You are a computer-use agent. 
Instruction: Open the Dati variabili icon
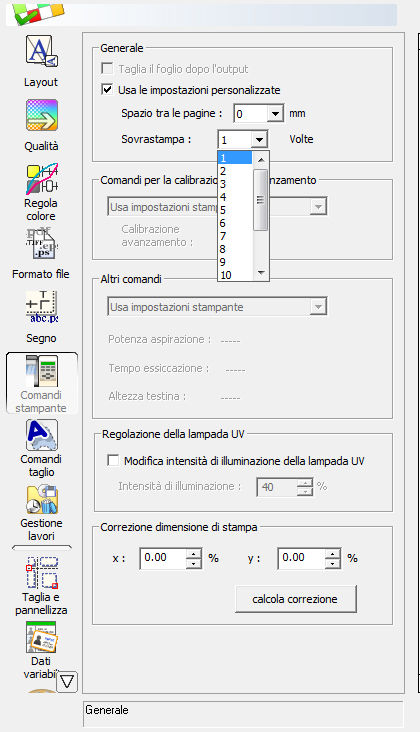click(42, 637)
